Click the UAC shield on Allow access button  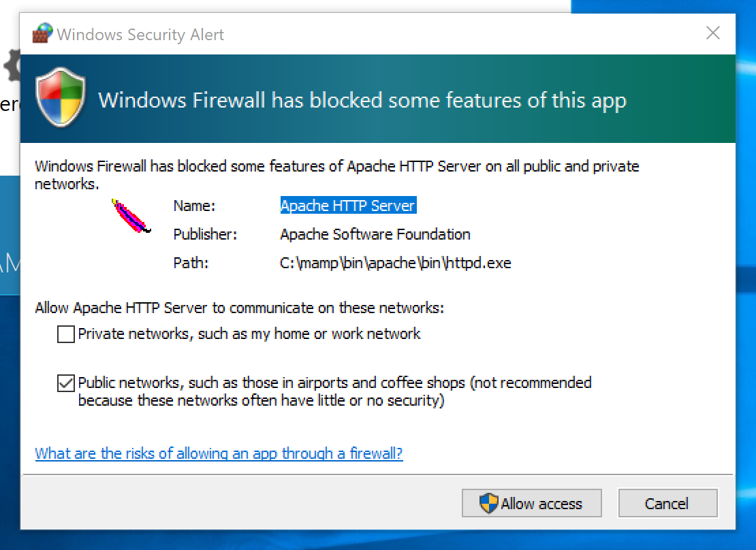pos(490,504)
